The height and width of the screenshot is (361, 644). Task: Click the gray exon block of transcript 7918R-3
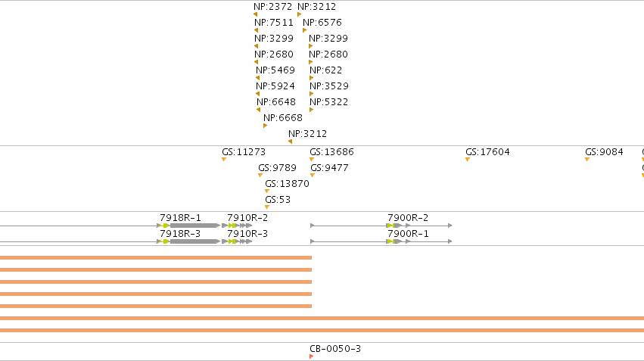(194, 241)
